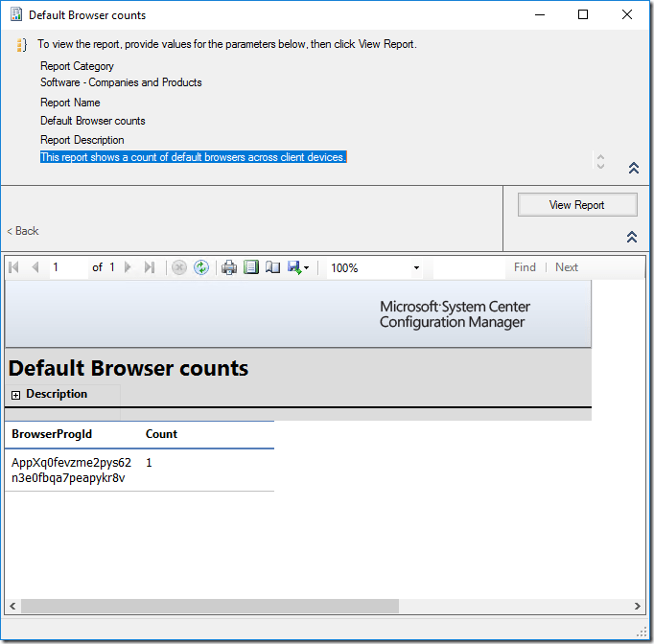Click the horizontal scrollbar thumb
The image size is (654, 644).
click(x=209, y=607)
